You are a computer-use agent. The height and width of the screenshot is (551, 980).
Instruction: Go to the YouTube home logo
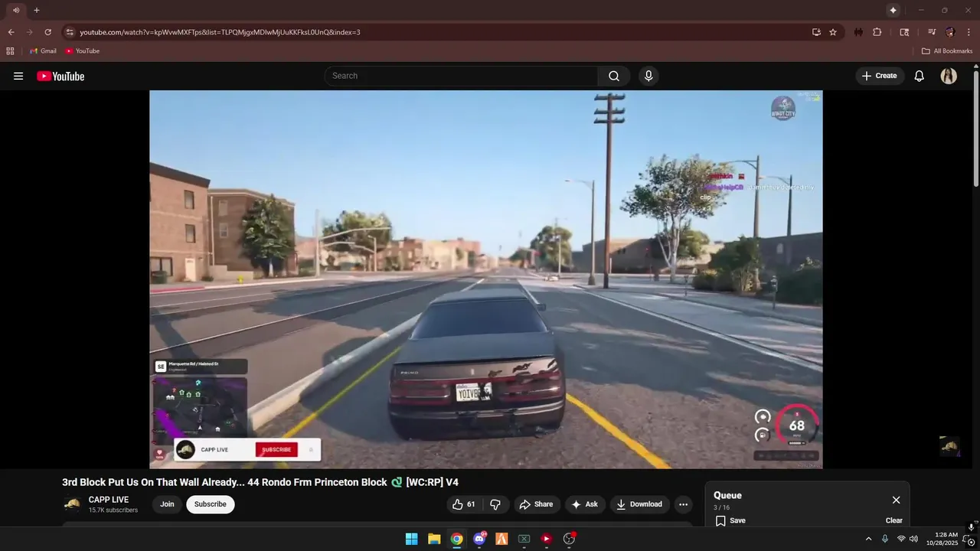tap(60, 76)
